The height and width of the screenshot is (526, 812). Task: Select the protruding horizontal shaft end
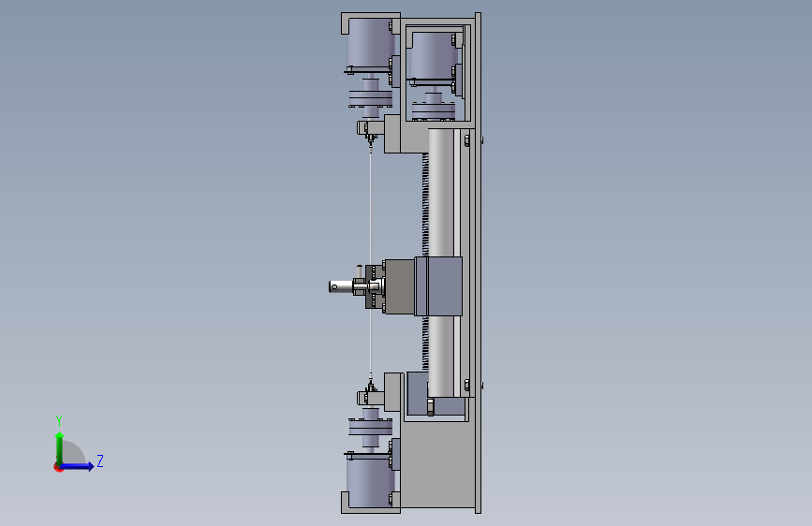pyautogui.click(x=341, y=286)
